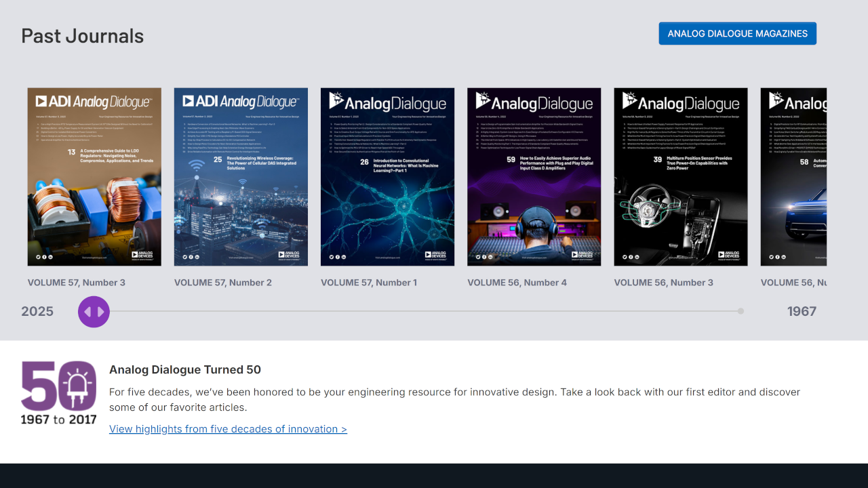Open Volume 57 Number 3 cover
This screenshot has height=488, width=868.
pos(94,177)
